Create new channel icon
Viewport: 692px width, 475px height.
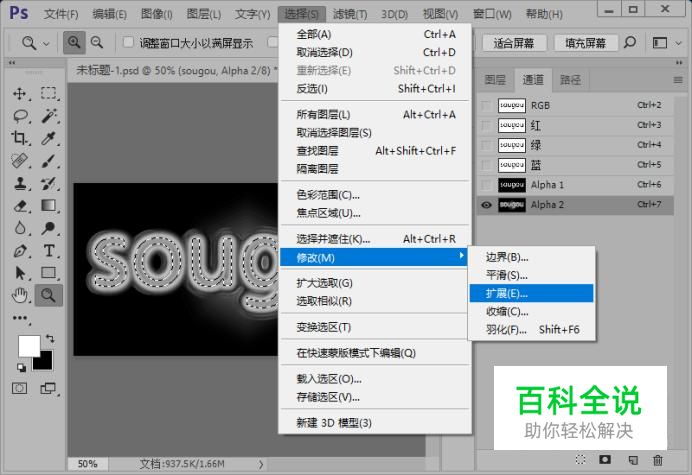coord(633,460)
